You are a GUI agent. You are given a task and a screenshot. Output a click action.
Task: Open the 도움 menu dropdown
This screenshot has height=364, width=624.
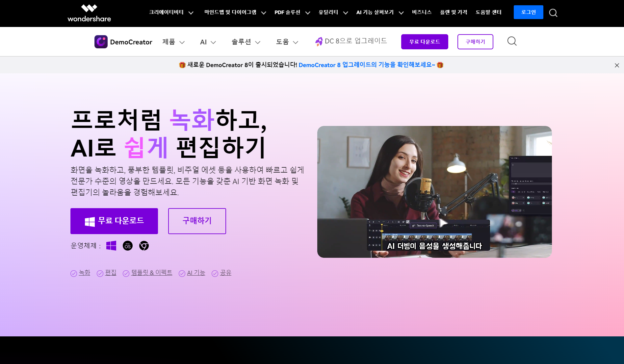287,42
